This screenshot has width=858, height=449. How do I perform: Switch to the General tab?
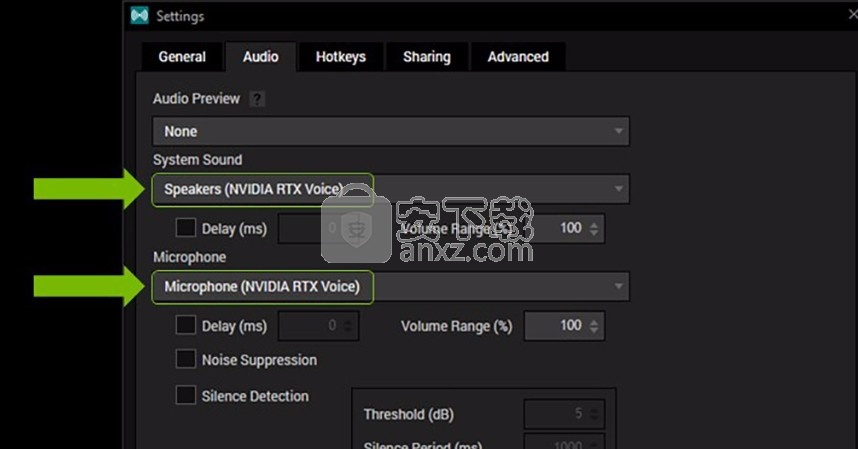click(x=182, y=57)
